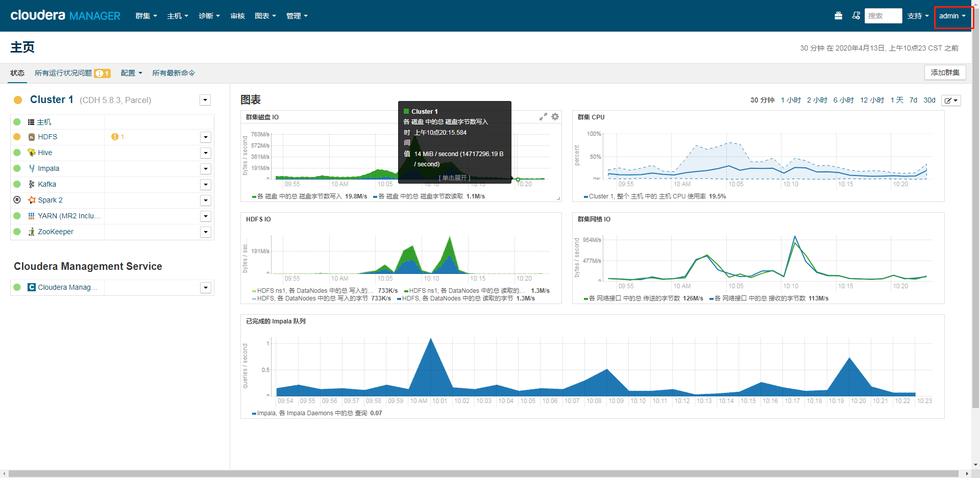
Task: Expand the 群集磁盘 IO chart to full screen
Action: (543, 116)
